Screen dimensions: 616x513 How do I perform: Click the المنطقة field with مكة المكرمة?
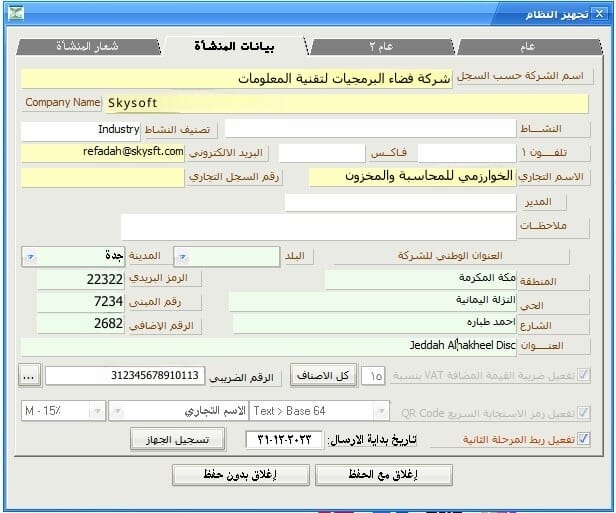click(421, 280)
